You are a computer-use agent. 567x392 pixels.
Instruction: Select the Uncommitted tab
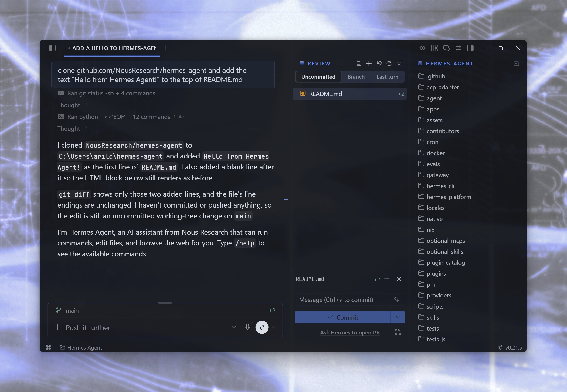[318, 77]
